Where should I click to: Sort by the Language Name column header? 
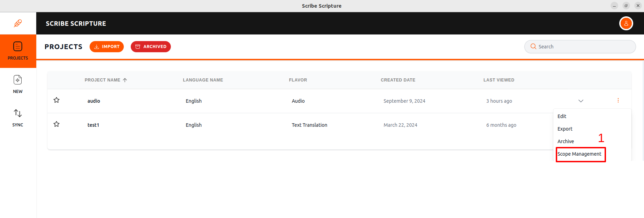[x=203, y=80]
